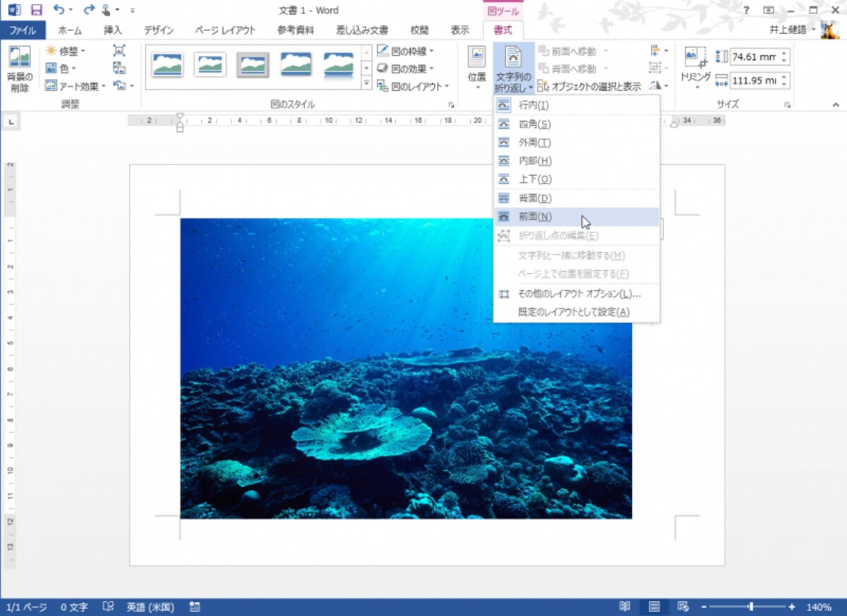Click 文字列の折り返し wrap text button
Image resolution: width=847 pixels, height=616 pixels.
coord(513,69)
